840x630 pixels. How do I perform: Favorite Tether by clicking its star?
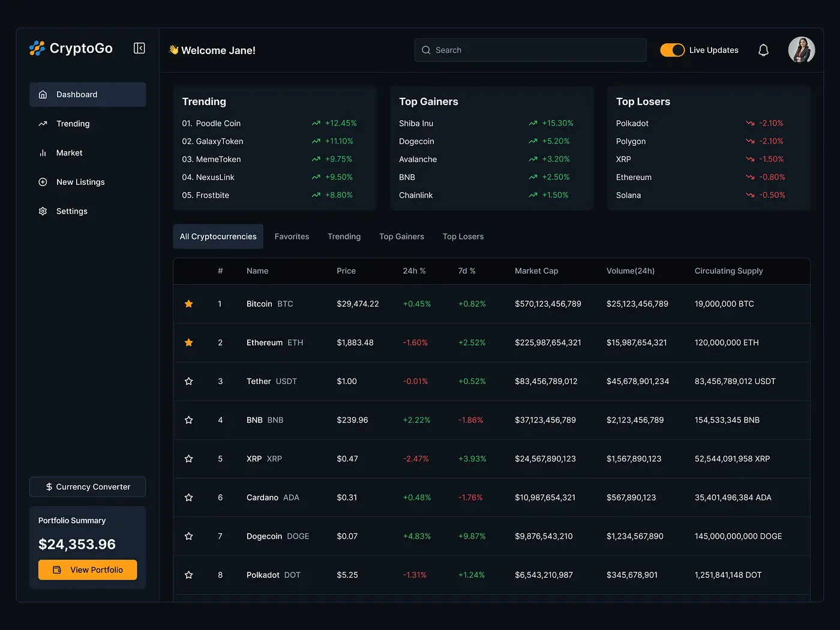tap(189, 381)
